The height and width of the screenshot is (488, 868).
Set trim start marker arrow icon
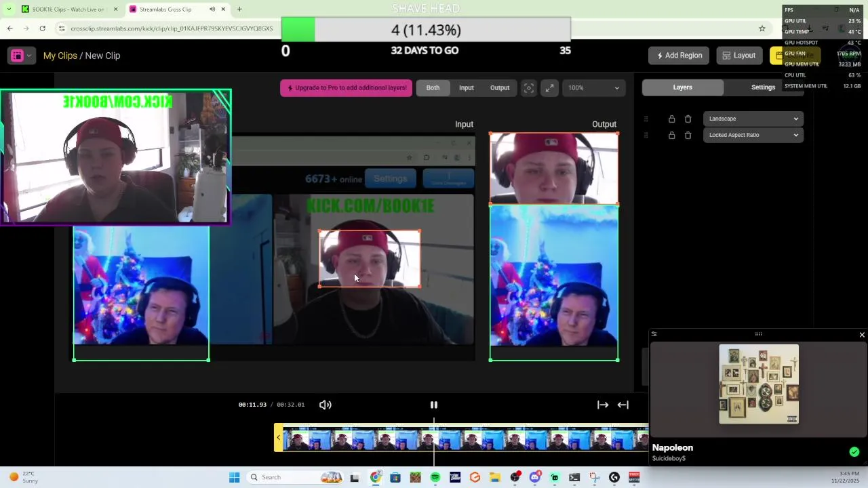point(603,405)
